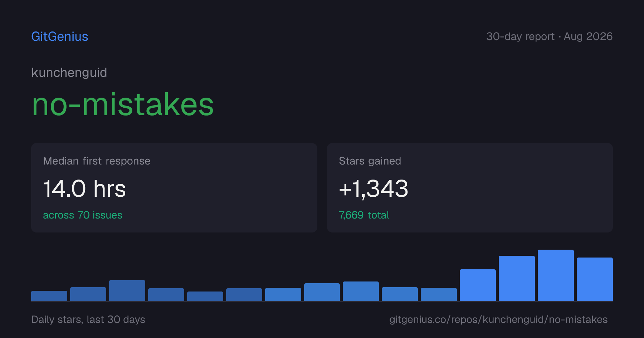Click the 14.0 hrs value

pyautogui.click(x=84, y=188)
